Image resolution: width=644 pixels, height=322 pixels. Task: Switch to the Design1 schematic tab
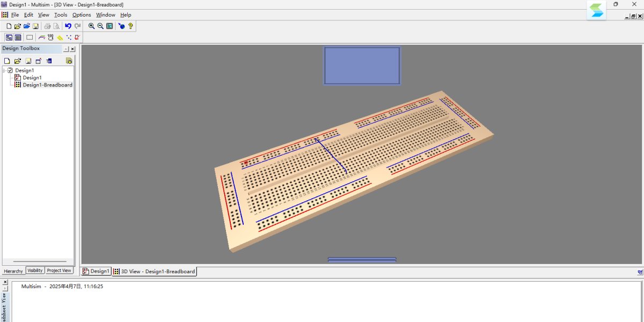[x=96, y=272]
